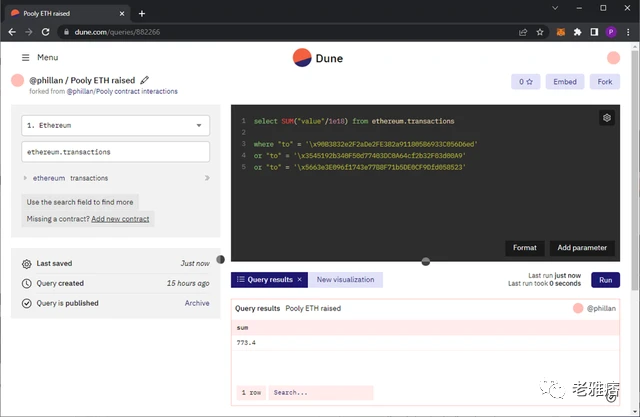
Task: Open a new browser tab
Action: tap(142, 13)
